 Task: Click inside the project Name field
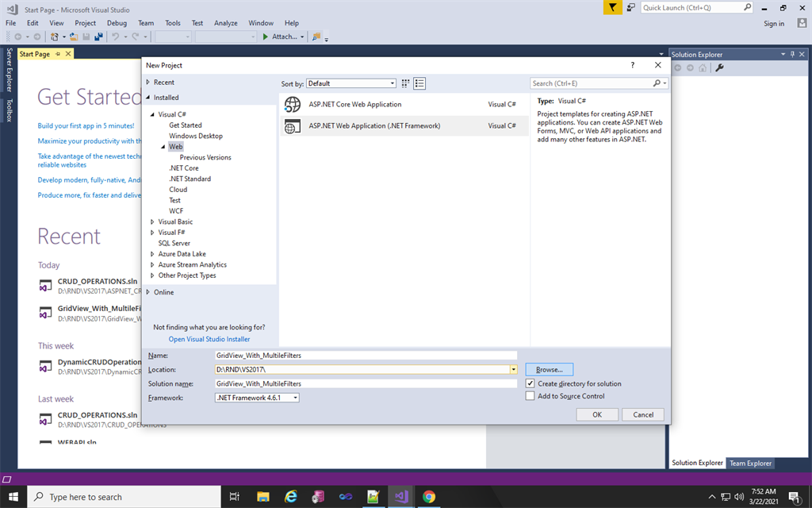coord(365,355)
